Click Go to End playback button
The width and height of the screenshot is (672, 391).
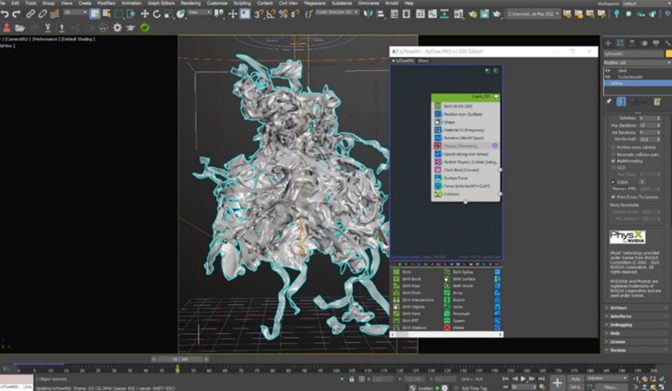pos(541,379)
